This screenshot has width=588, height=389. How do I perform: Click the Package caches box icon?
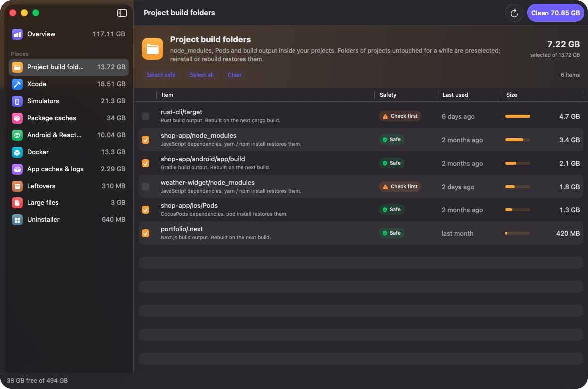(x=17, y=118)
